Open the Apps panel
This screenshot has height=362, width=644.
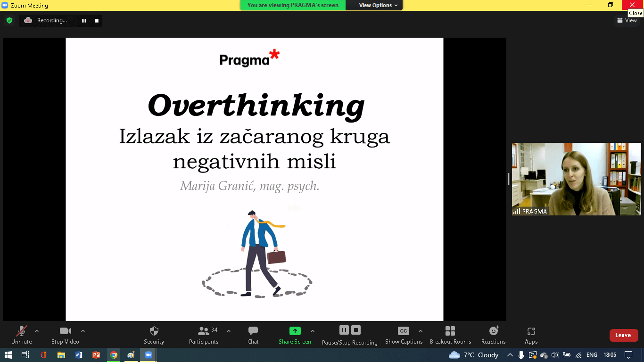531,335
